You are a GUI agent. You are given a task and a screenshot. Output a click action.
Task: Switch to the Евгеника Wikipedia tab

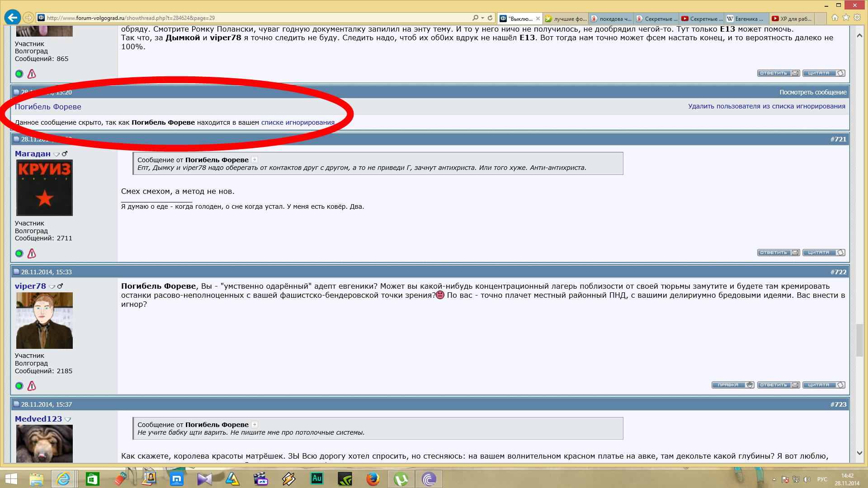click(x=746, y=19)
